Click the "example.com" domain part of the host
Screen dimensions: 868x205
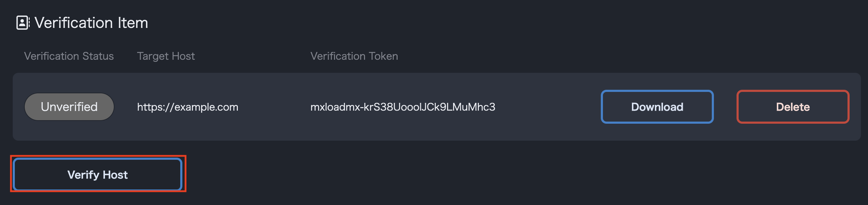pyautogui.click(x=206, y=107)
